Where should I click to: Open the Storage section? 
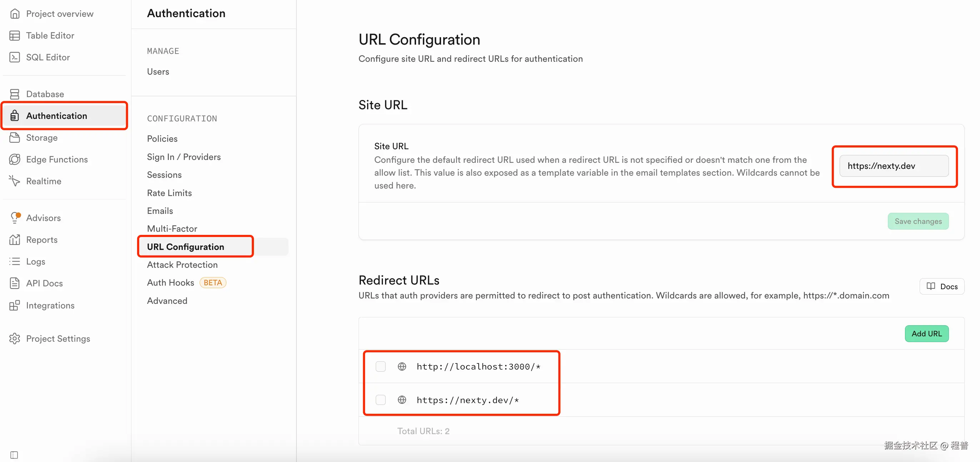[x=42, y=138]
